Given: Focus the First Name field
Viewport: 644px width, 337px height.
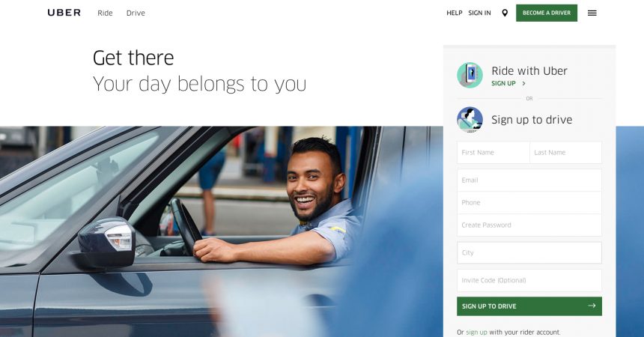Looking at the screenshot, I should click(x=493, y=153).
